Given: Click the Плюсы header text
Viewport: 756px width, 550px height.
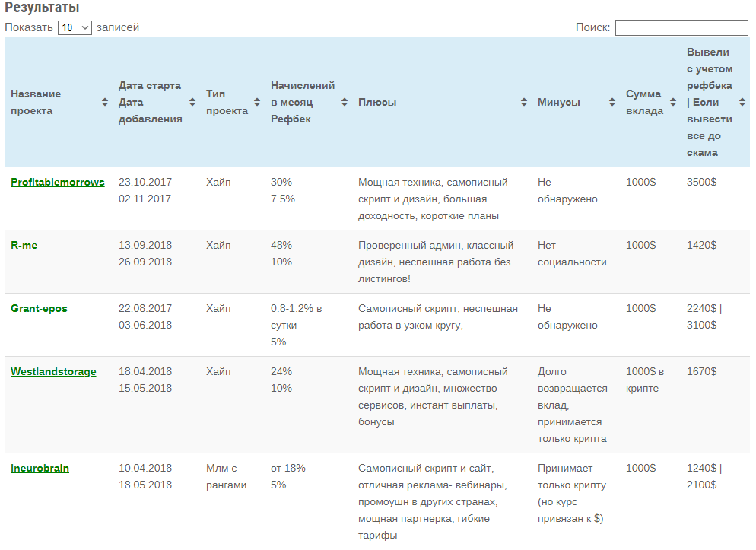Looking at the screenshot, I should 377,102.
